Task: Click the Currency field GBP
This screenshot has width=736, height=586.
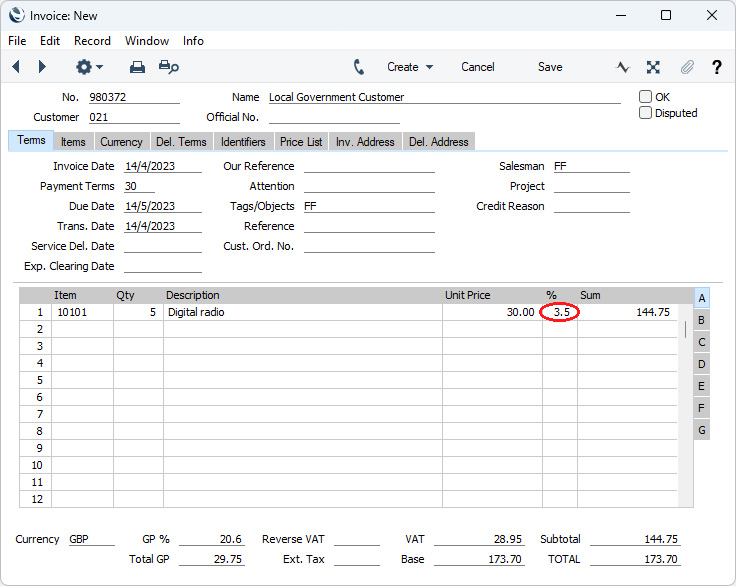Action: (x=92, y=539)
